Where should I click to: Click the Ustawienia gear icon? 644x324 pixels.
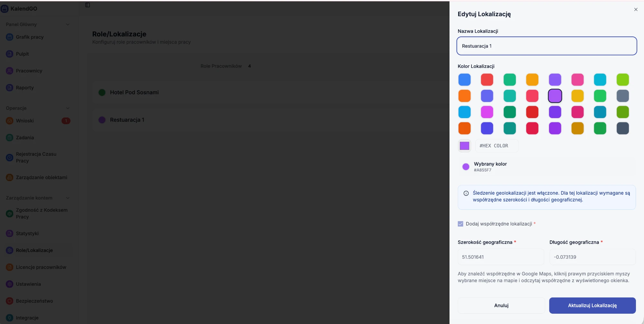10,284
